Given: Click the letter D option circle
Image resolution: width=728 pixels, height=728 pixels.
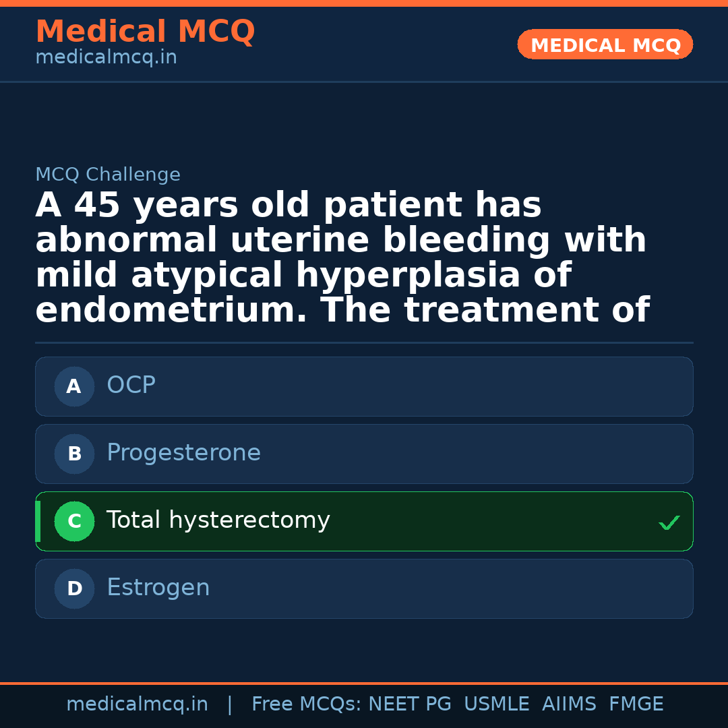Looking at the screenshot, I should [x=74, y=588].
